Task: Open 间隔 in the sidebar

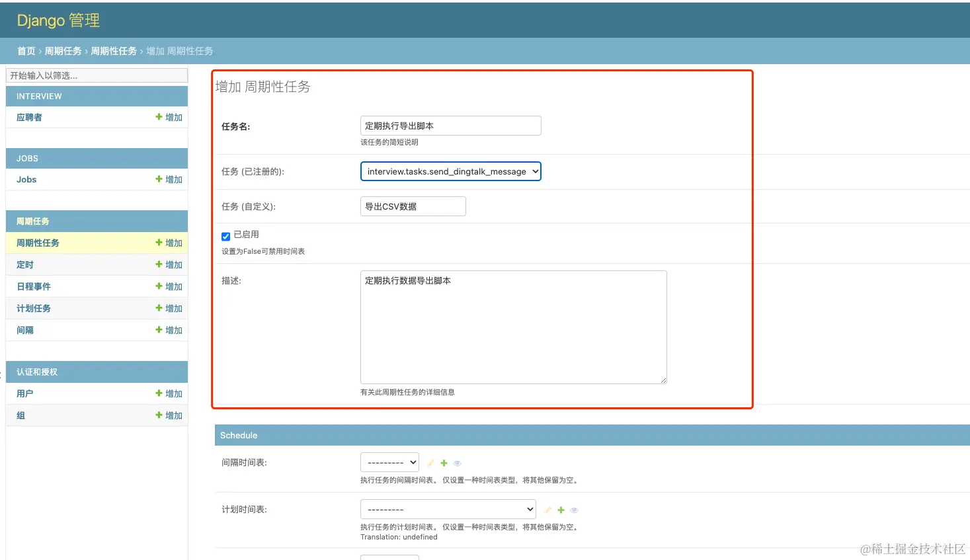Action: tap(25, 330)
